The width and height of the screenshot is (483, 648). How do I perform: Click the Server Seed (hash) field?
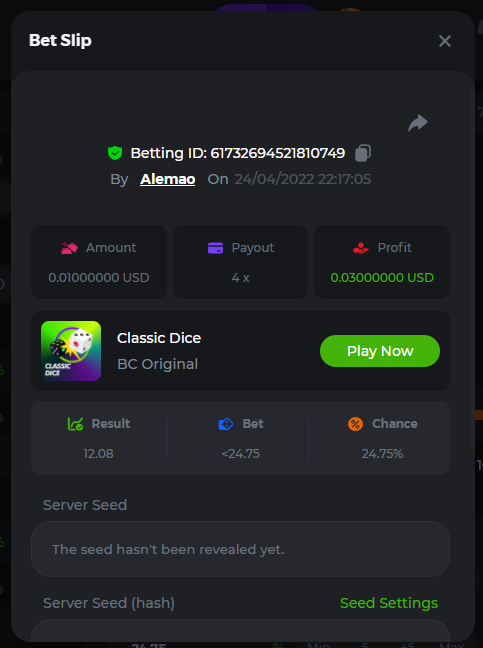pyautogui.click(x=240, y=631)
